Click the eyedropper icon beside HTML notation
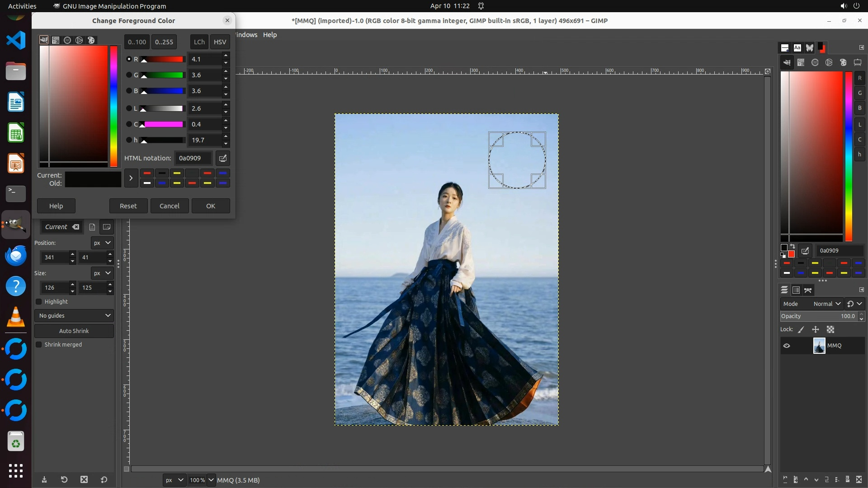The width and height of the screenshot is (868, 488). [223, 158]
